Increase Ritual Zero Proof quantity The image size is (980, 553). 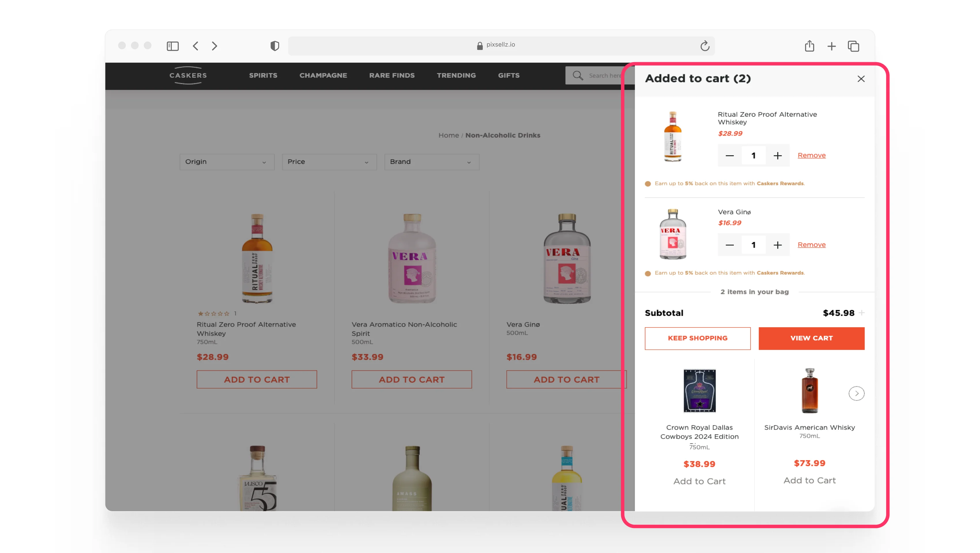(777, 156)
